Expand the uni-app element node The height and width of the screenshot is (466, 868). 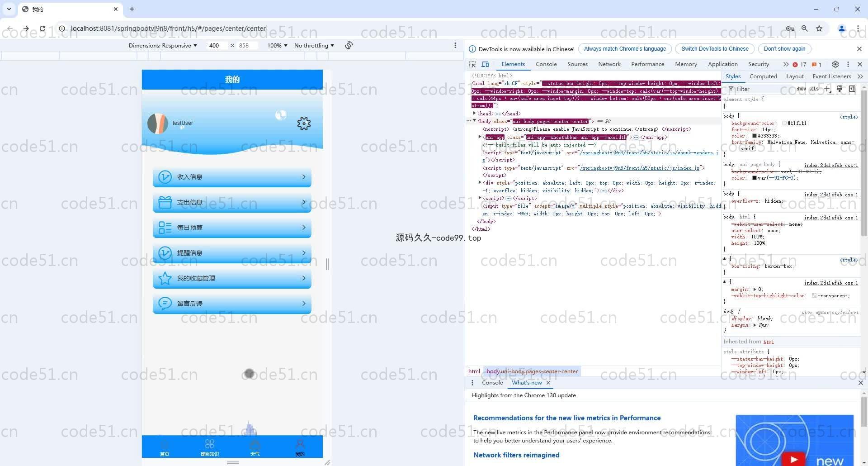click(x=480, y=137)
